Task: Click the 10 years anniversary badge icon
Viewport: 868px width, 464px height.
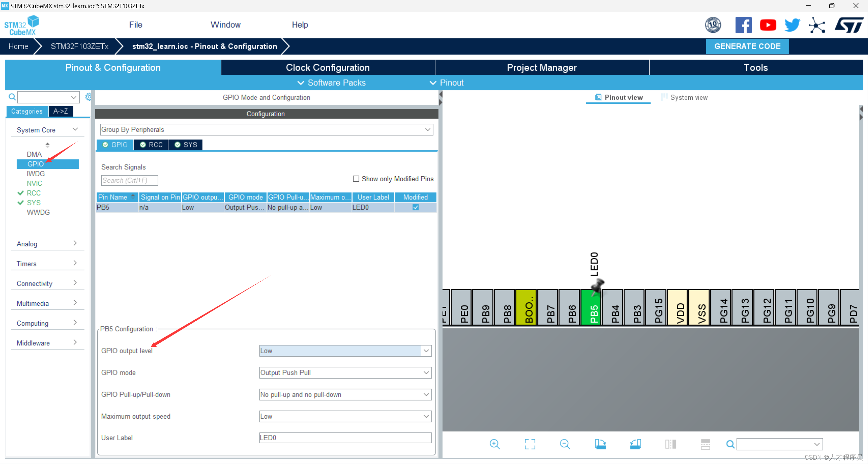Action: [x=713, y=25]
